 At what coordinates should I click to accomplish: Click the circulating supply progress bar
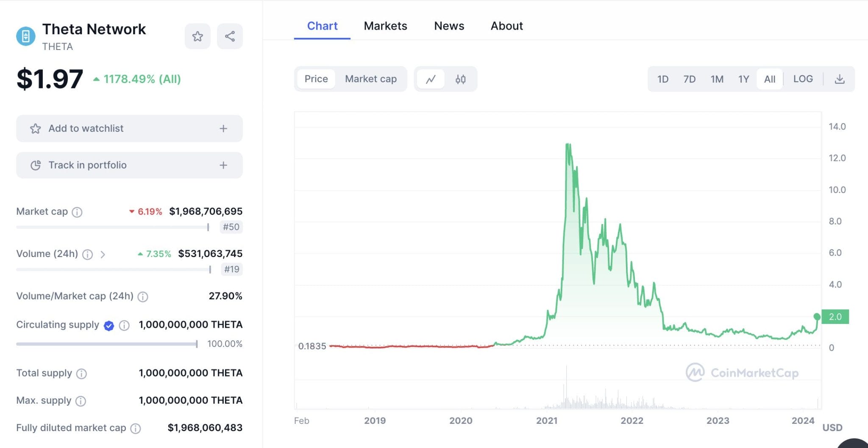[x=106, y=343]
